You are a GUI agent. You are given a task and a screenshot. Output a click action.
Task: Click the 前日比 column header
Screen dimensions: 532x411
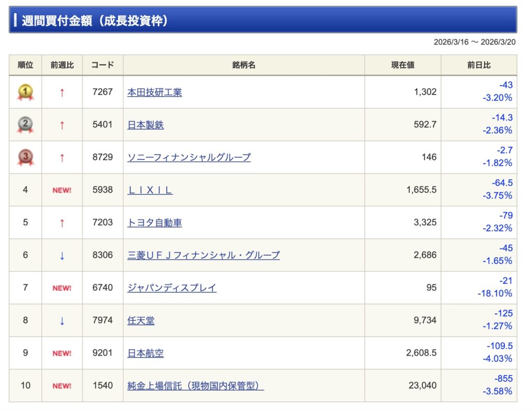(478, 65)
